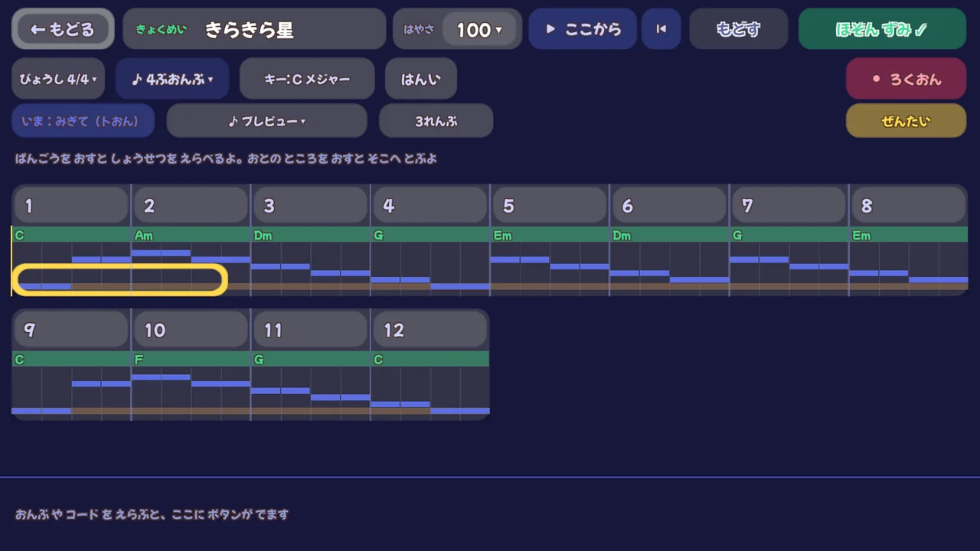This screenshot has height=551, width=980.
Task: Edit the song title きらきら星
Action: pyautogui.click(x=254, y=29)
